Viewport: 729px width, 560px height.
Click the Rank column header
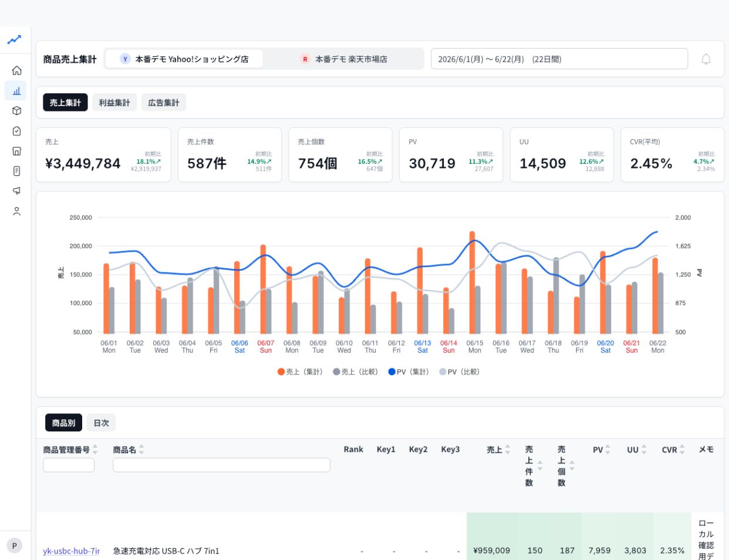tap(353, 449)
